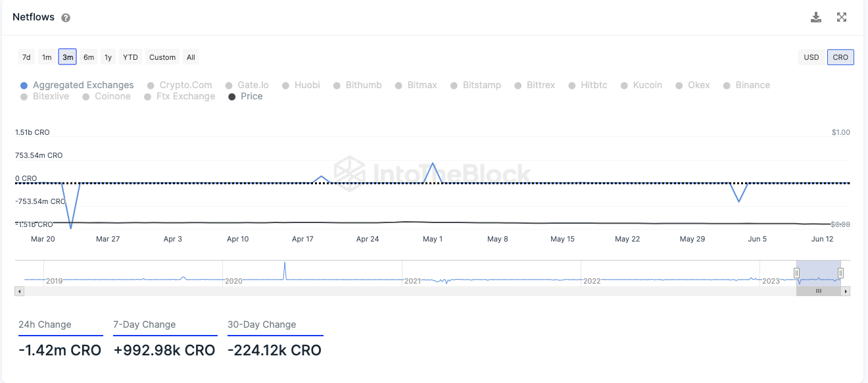
Task: Download the Netflows chart data
Action: pos(816,17)
